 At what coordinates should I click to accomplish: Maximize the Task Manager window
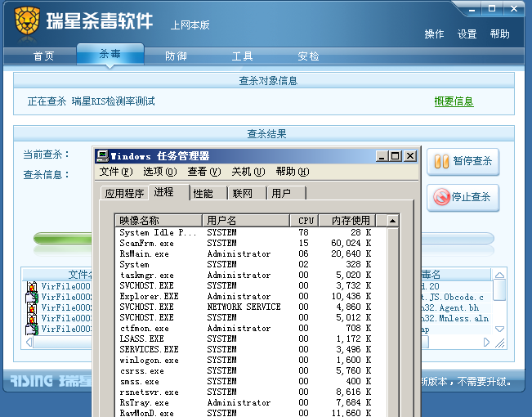tap(396, 156)
